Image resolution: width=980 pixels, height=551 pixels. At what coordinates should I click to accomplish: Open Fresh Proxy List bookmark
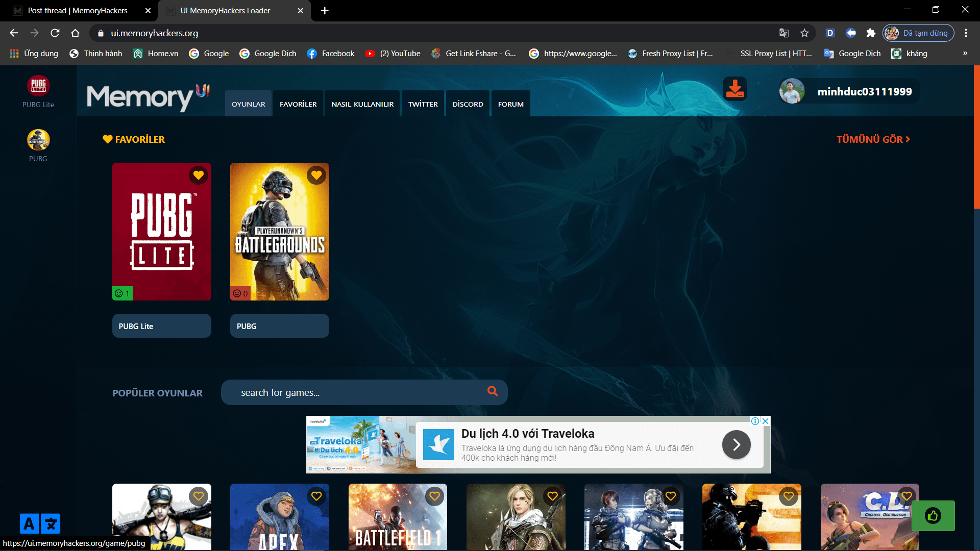click(671, 54)
